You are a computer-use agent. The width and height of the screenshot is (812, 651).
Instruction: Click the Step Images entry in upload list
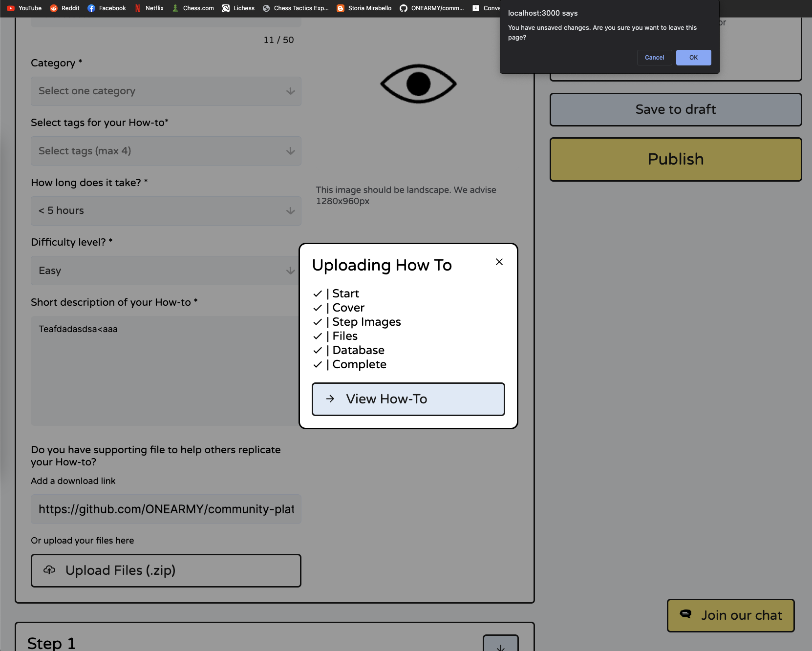(x=366, y=322)
